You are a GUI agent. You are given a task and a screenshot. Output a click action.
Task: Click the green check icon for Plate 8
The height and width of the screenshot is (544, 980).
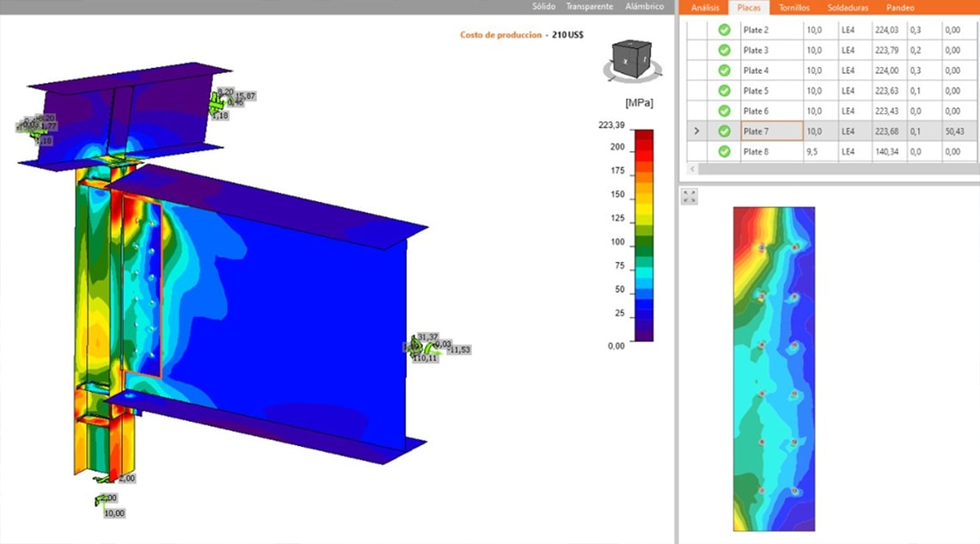pyautogui.click(x=725, y=152)
